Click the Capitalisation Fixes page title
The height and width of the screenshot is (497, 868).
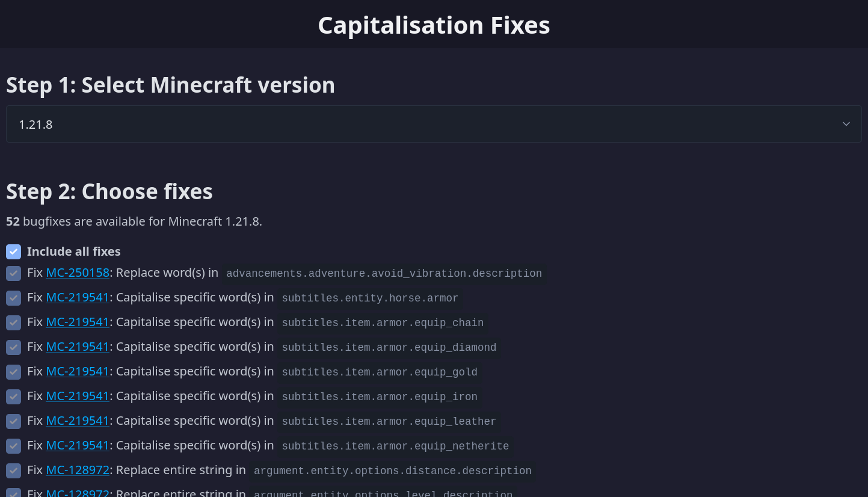click(x=434, y=25)
